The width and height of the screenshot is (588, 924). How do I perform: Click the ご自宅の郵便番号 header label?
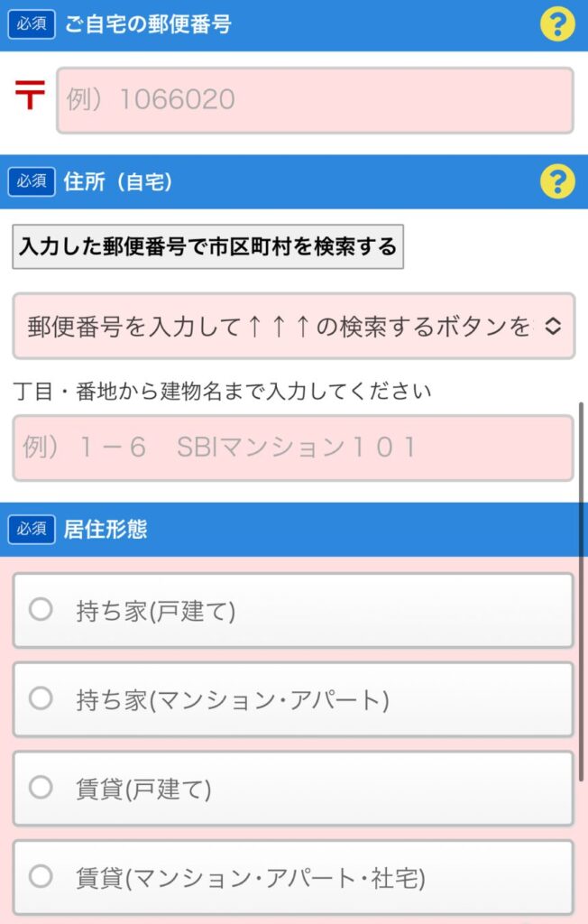pyautogui.click(x=148, y=24)
